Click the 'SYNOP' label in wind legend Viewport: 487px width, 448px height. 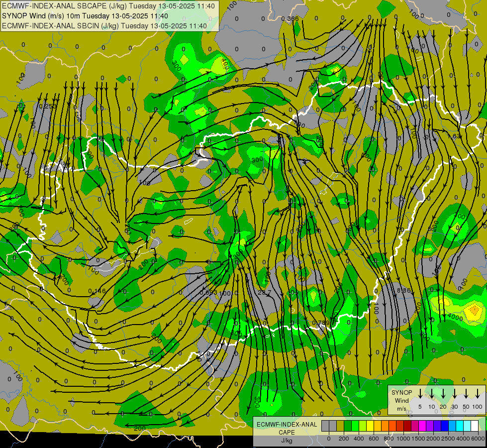click(x=401, y=393)
